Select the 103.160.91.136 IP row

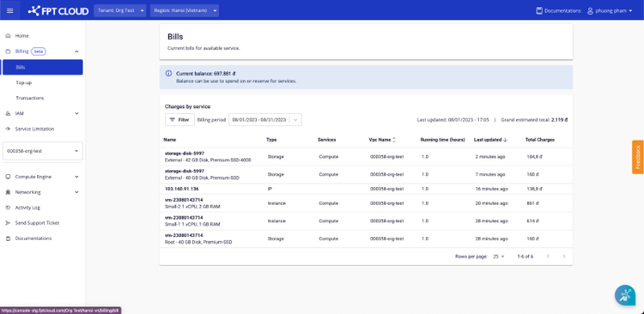pyautogui.click(x=366, y=189)
